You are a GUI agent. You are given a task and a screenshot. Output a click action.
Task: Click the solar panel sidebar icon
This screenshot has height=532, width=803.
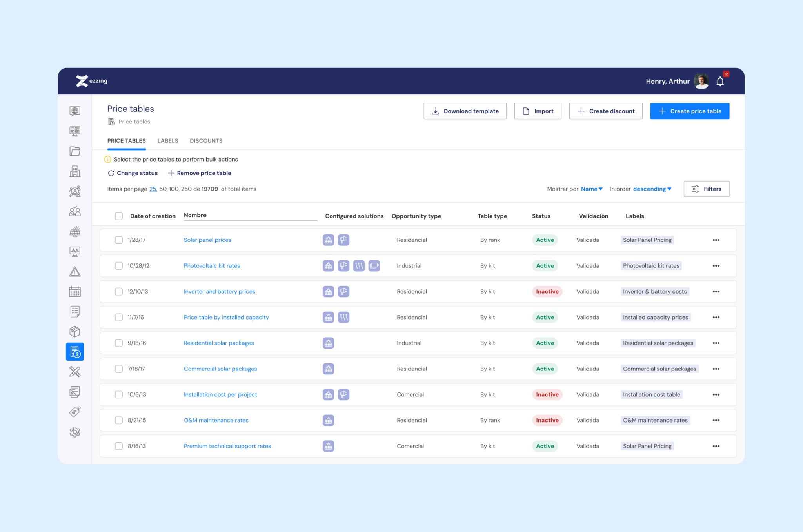pyautogui.click(x=75, y=231)
